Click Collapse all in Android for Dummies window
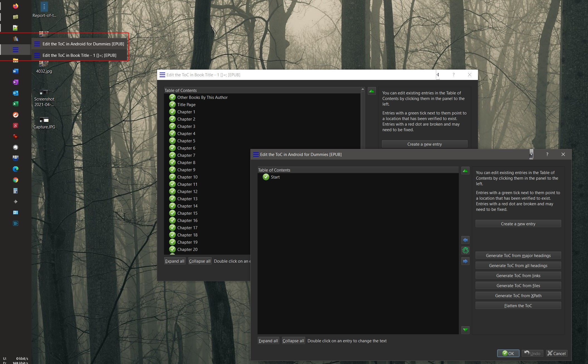 (293, 341)
